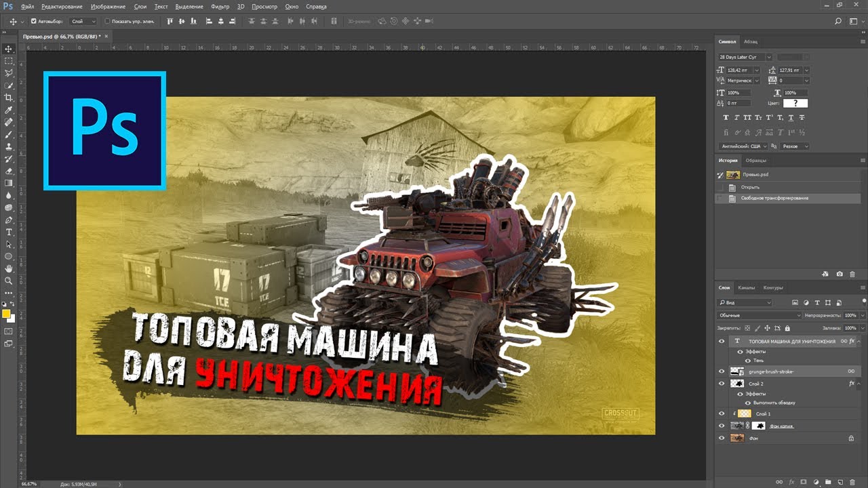Select the Gradient tool
868x488 pixels.
[9, 183]
